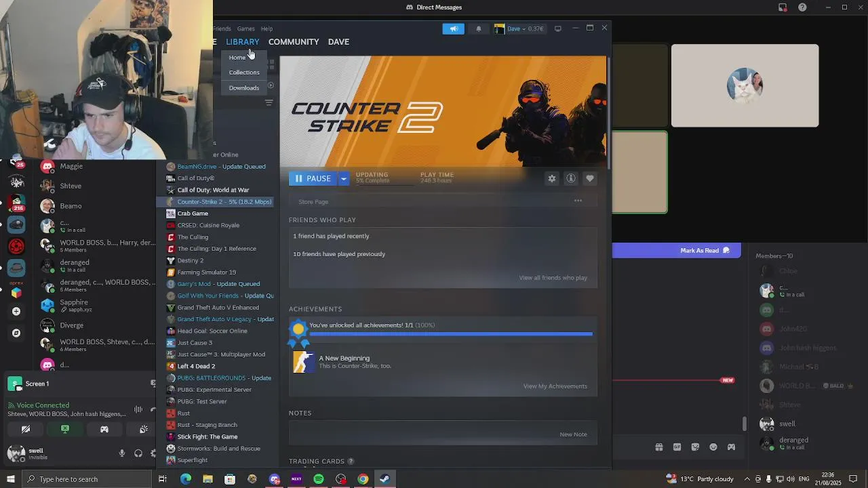Show hidden system tray icons chevron

pyautogui.click(x=747, y=479)
